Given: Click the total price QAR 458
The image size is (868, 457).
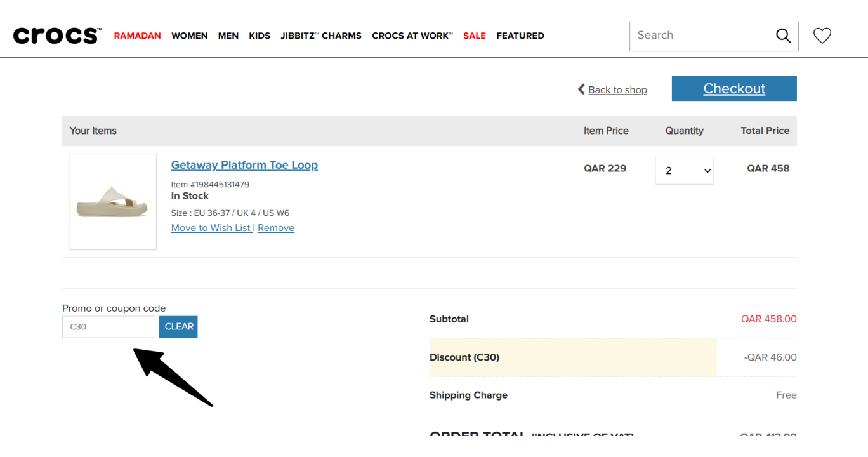Looking at the screenshot, I should [768, 168].
